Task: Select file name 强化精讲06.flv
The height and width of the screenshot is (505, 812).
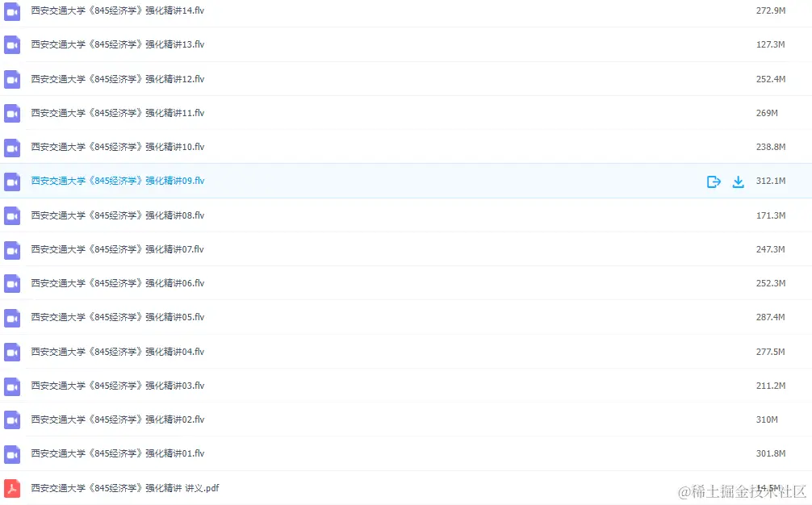Action: (118, 283)
